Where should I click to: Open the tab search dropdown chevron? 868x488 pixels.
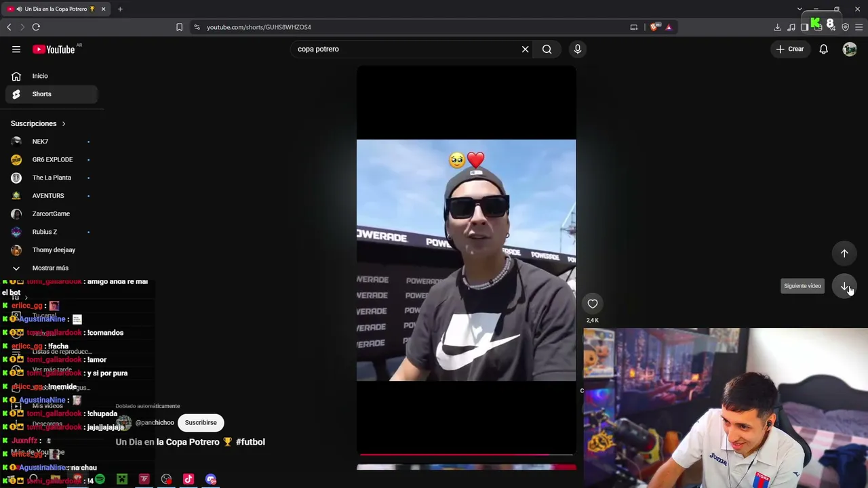[800, 9]
